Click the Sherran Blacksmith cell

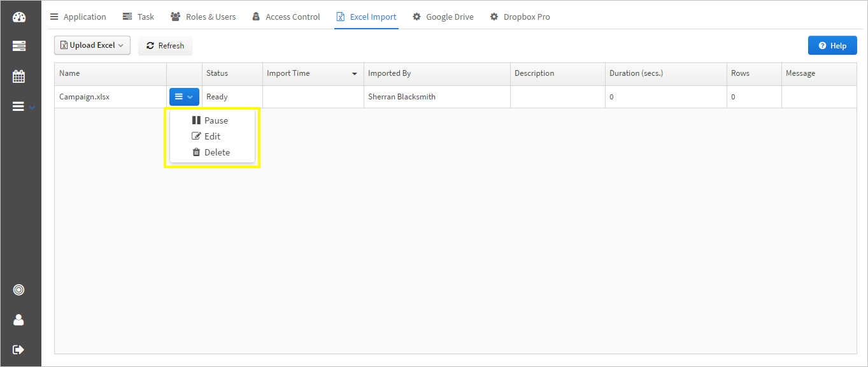point(437,97)
